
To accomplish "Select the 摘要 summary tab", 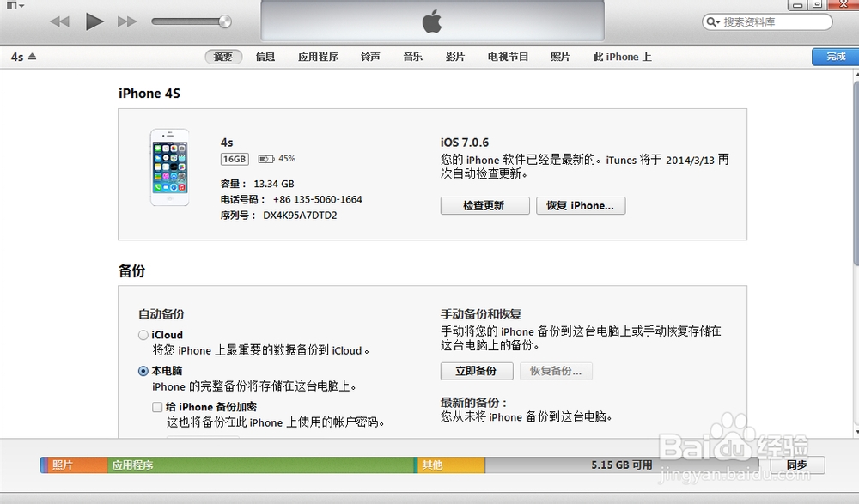I will (x=223, y=57).
